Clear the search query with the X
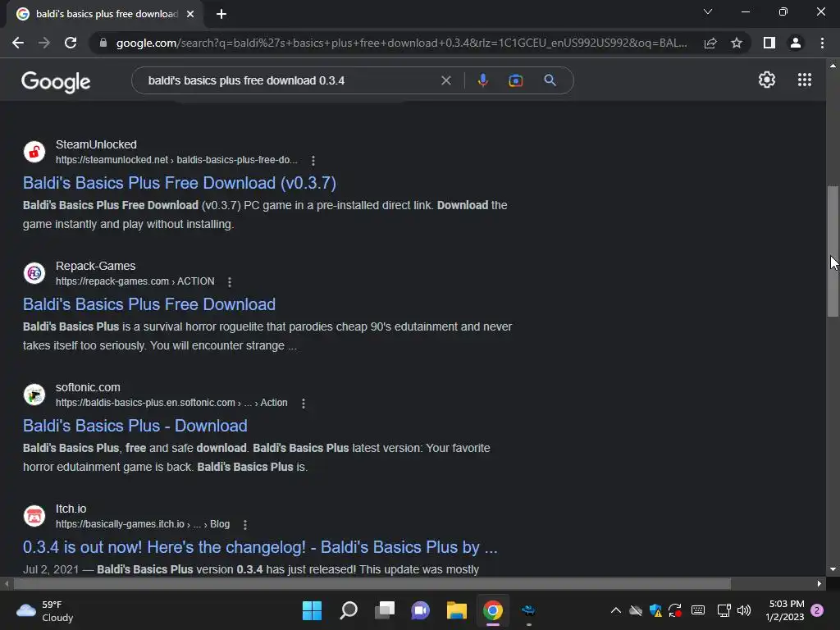840x630 pixels. pyautogui.click(x=445, y=80)
